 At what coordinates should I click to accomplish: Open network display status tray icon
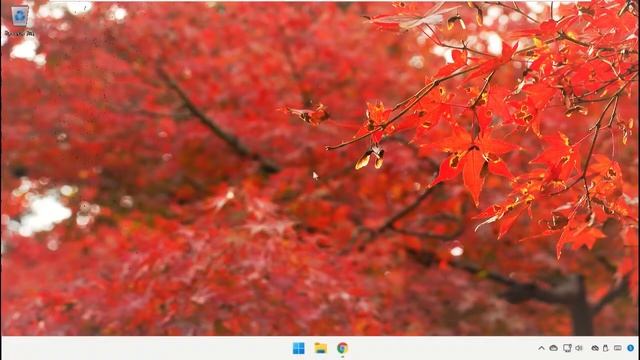[x=567, y=348]
